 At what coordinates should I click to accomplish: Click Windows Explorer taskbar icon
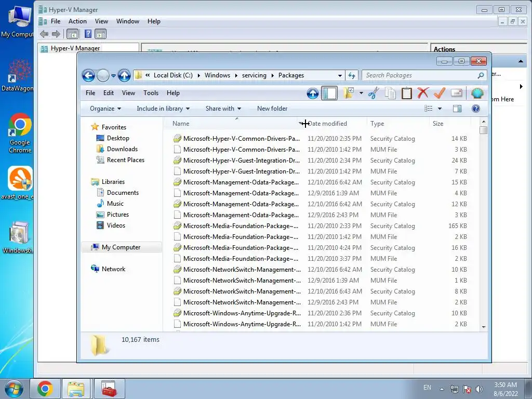coord(76,389)
